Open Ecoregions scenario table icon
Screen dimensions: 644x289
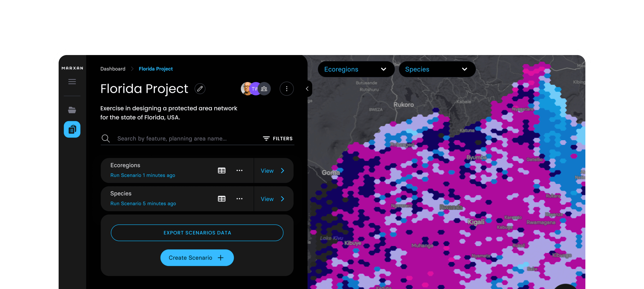tap(222, 171)
